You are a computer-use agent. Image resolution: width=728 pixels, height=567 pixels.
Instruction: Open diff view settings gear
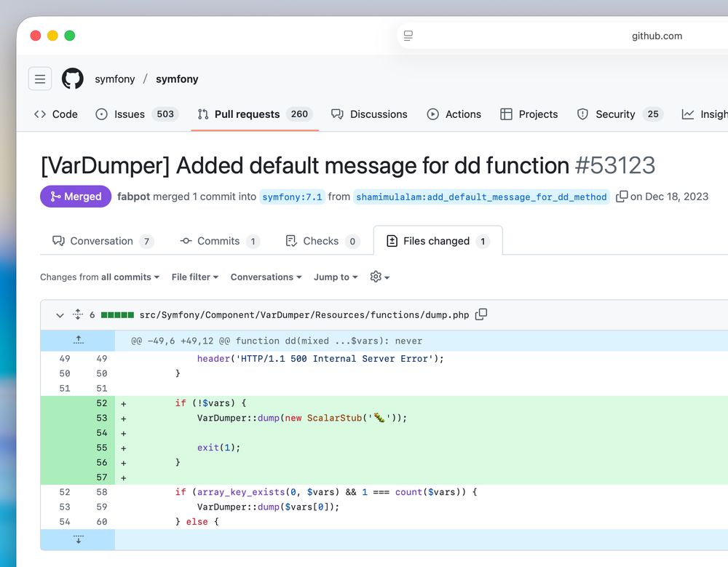pyautogui.click(x=380, y=277)
